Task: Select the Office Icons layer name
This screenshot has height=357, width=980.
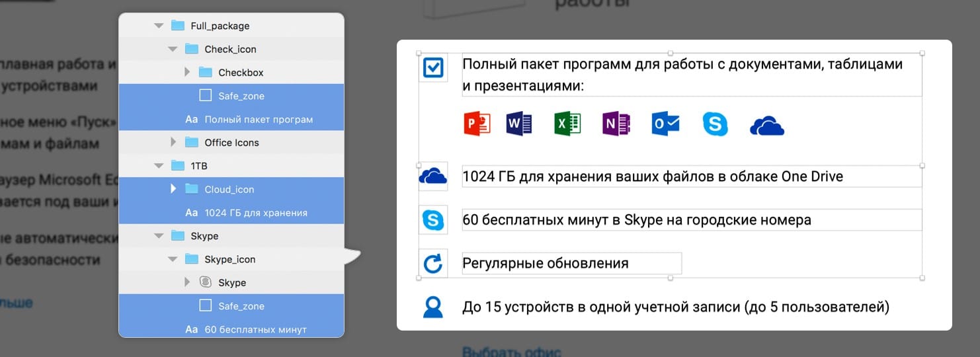Action: (232, 142)
